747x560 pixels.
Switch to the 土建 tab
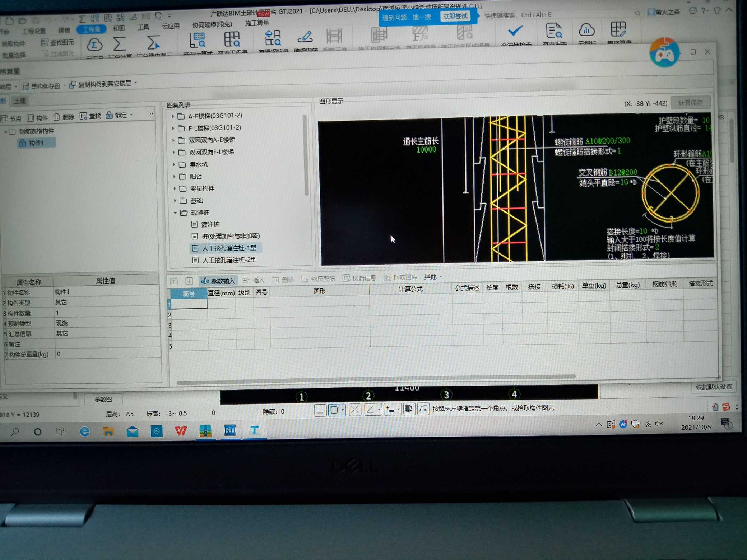tap(20, 101)
